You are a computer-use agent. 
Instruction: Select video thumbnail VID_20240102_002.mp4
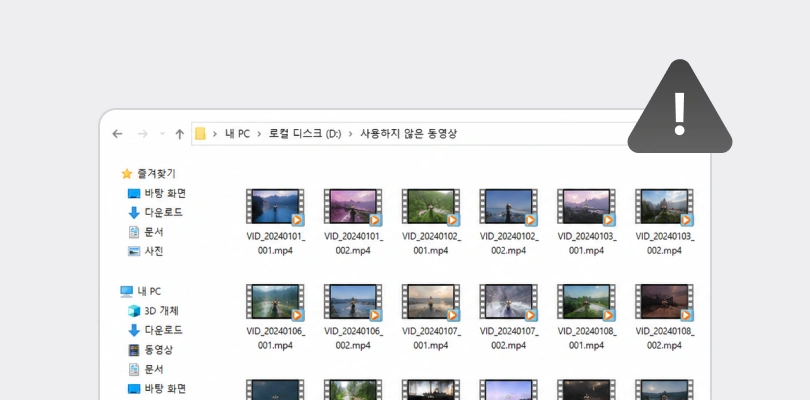click(x=509, y=207)
